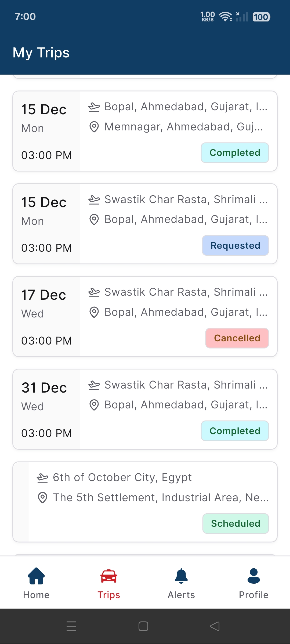Tap location pin beside The 5th Settlement

point(42,498)
